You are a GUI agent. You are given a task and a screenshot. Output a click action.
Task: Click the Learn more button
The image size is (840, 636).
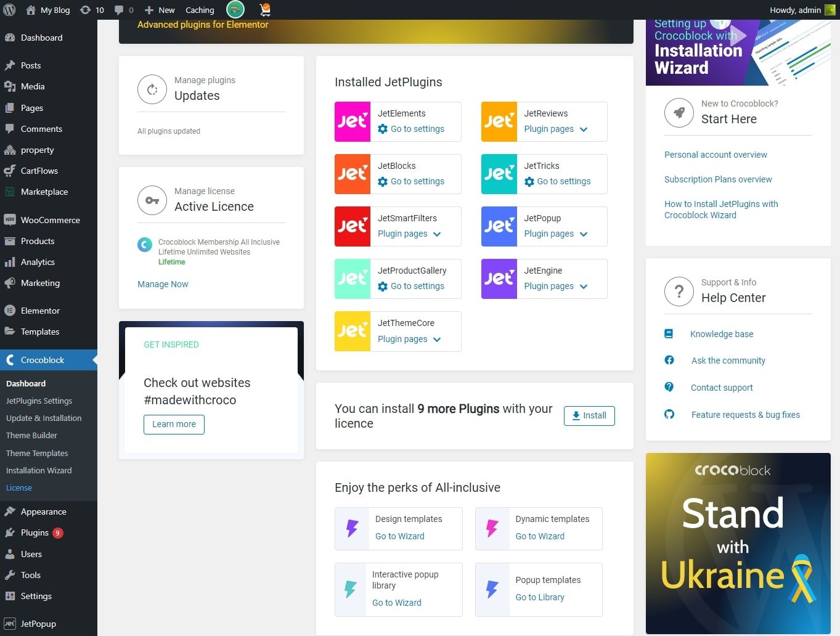[174, 424]
